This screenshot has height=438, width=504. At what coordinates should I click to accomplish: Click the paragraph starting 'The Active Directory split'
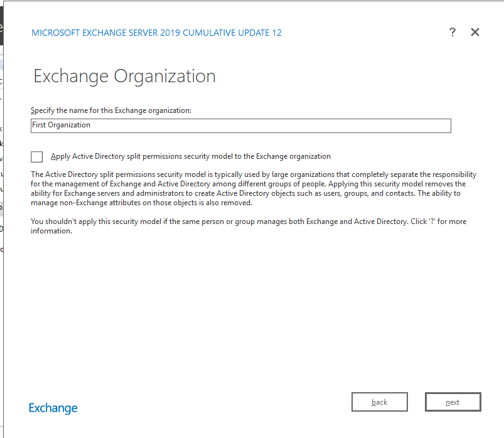254,189
